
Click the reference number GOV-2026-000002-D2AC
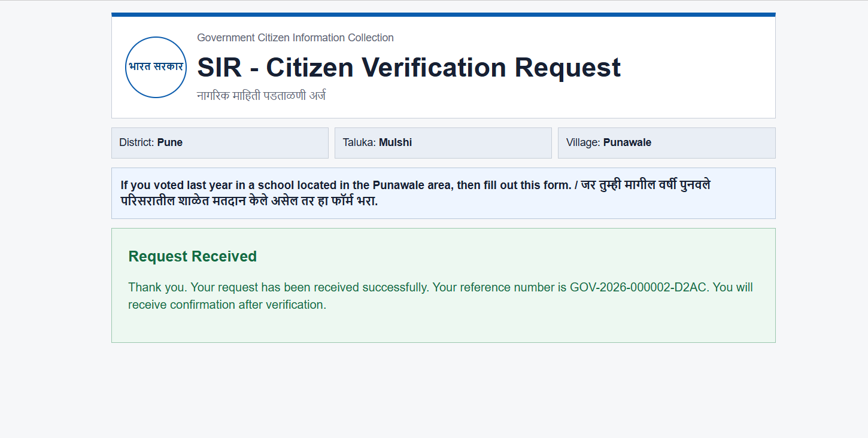coord(639,287)
